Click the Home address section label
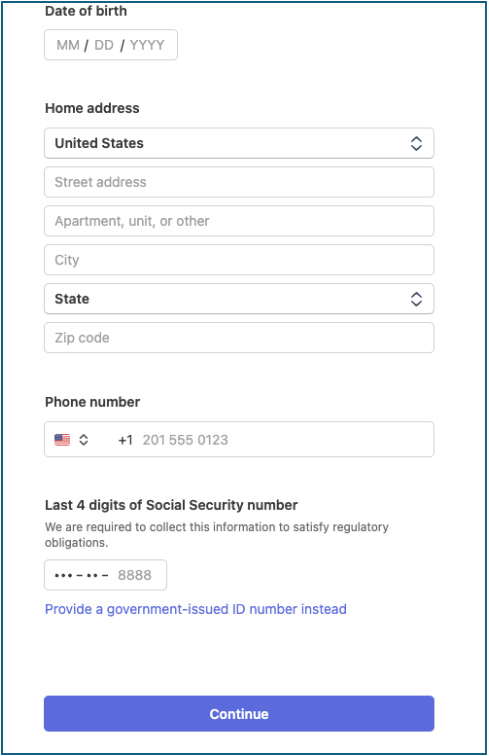This screenshot has width=489, height=756. 92,108
